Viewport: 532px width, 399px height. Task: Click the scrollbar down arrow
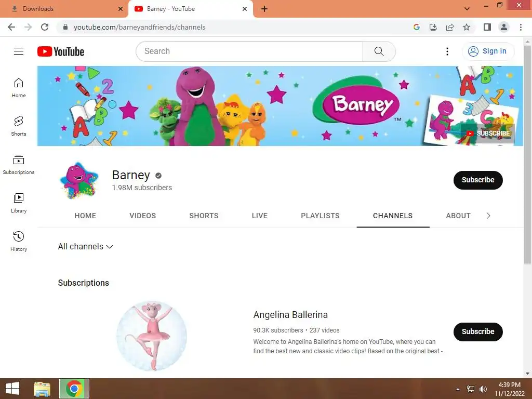527,374
